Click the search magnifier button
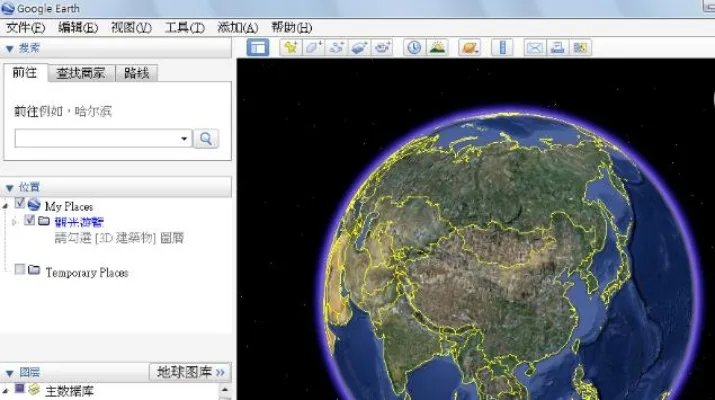 click(x=206, y=138)
